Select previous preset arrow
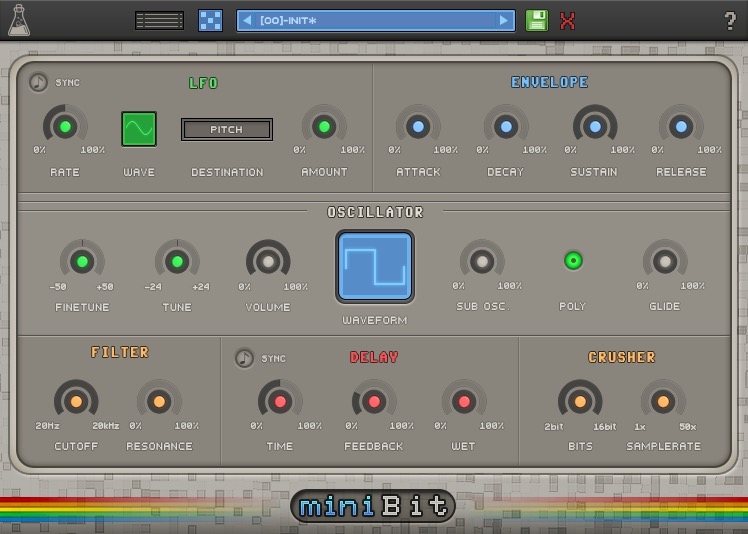748x534 pixels. [247, 21]
